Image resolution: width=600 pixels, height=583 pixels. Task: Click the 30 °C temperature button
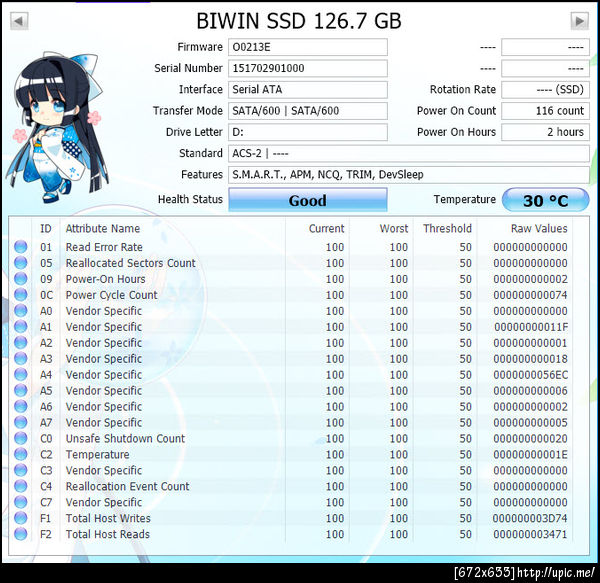[545, 200]
